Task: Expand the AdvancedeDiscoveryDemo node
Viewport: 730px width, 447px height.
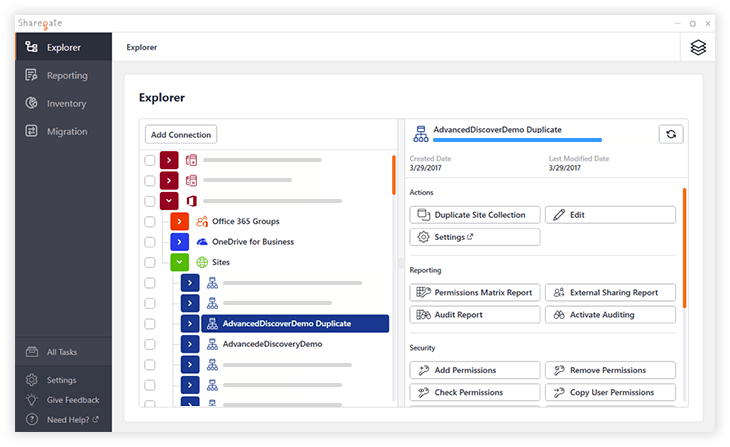Action: pyautogui.click(x=190, y=344)
